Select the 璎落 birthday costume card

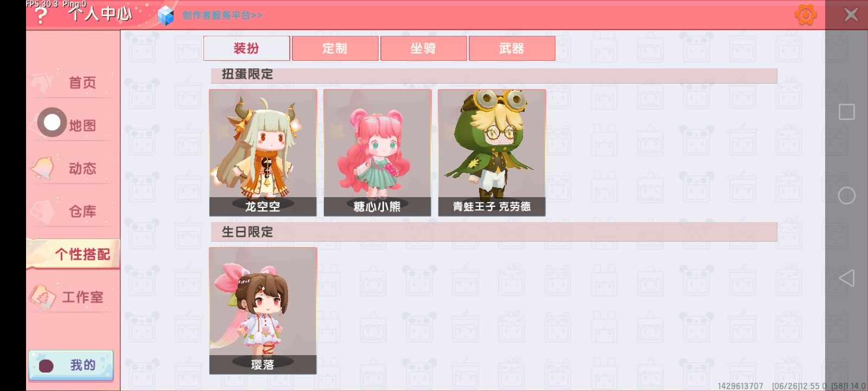tap(263, 311)
